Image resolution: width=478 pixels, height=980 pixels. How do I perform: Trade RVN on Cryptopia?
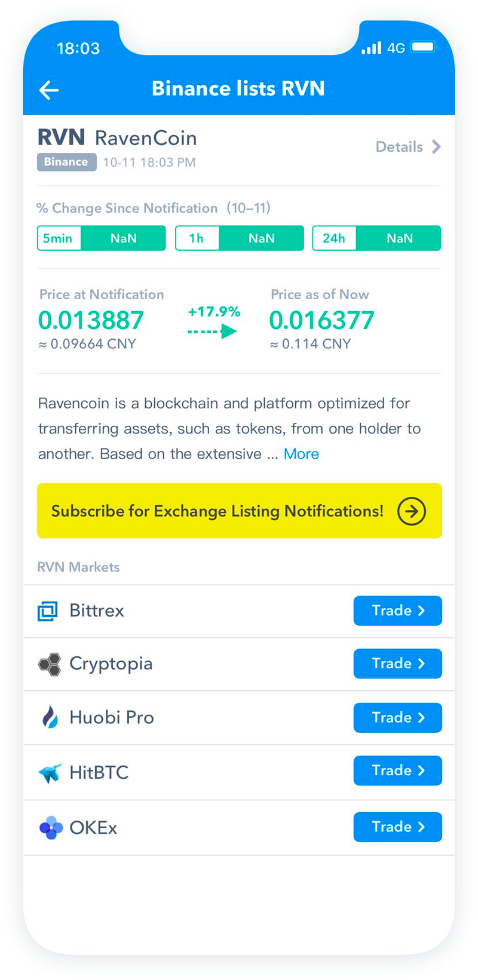tap(397, 663)
